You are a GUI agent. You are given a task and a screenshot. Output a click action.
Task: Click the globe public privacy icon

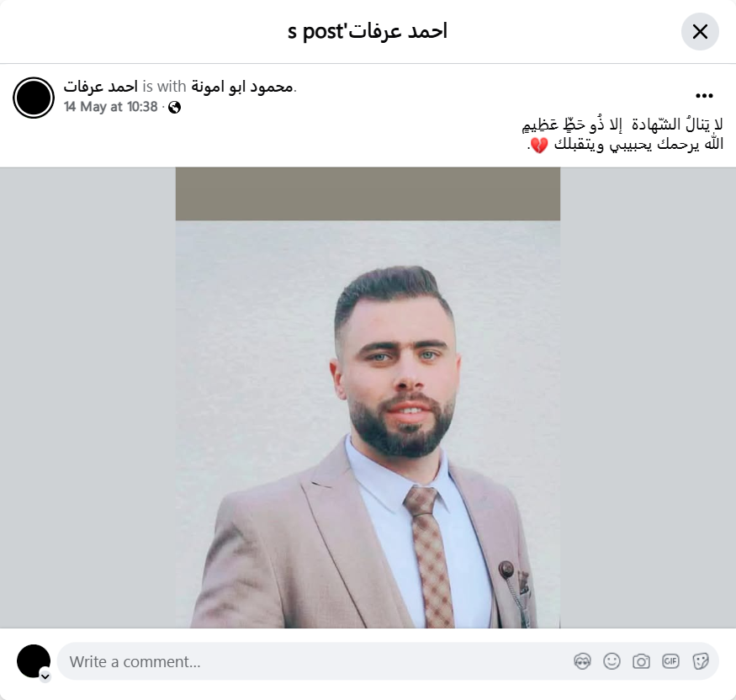(175, 108)
